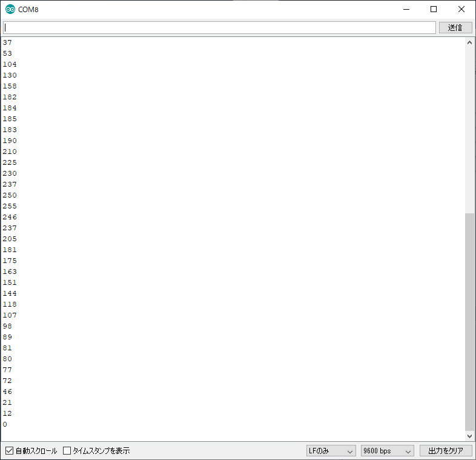Click the output value 130

(10, 75)
